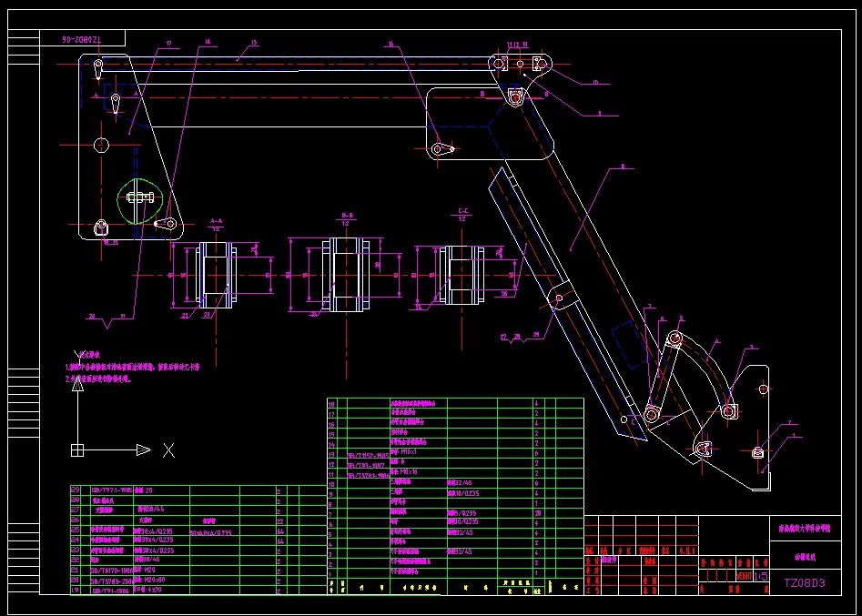Screen dimensions: 862x616
Task: Select item number 18 in the parts list
Action: point(331,404)
